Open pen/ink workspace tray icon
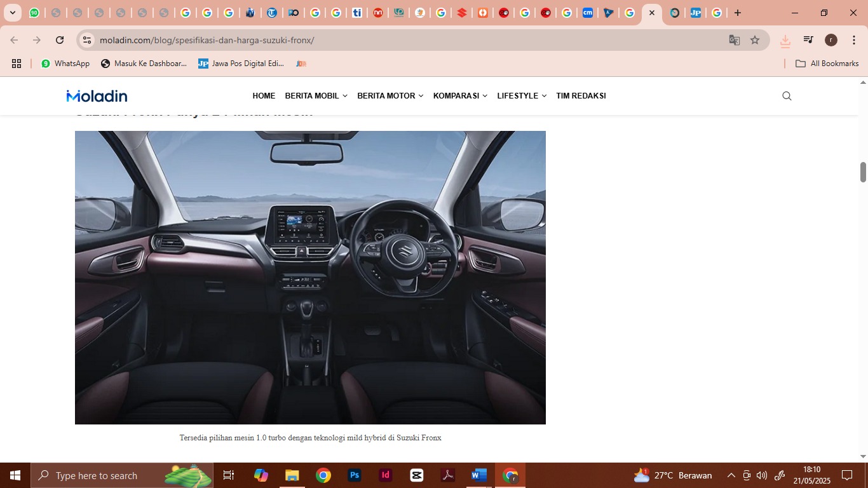868x488 pixels. 780,475
